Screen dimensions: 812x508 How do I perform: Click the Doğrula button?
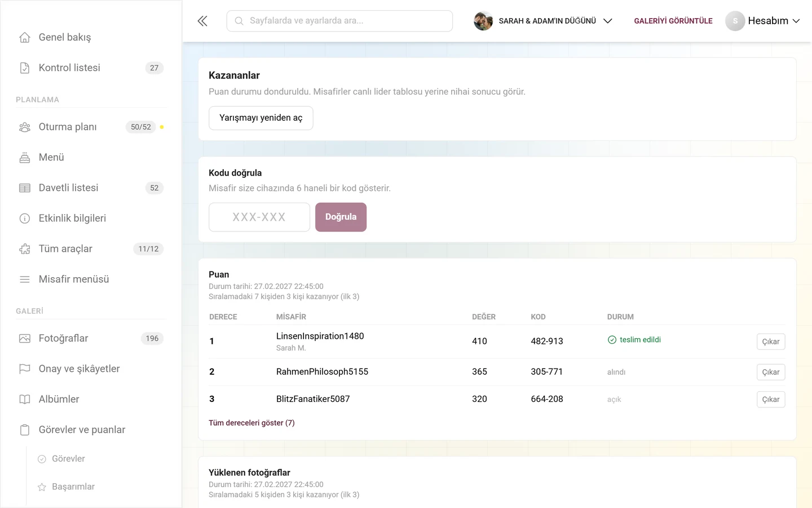[x=341, y=217]
